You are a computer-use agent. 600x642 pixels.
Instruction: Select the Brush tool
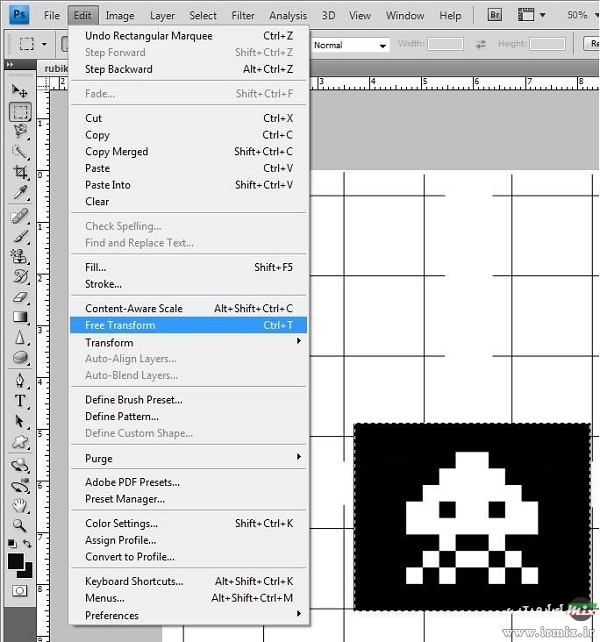(20, 236)
